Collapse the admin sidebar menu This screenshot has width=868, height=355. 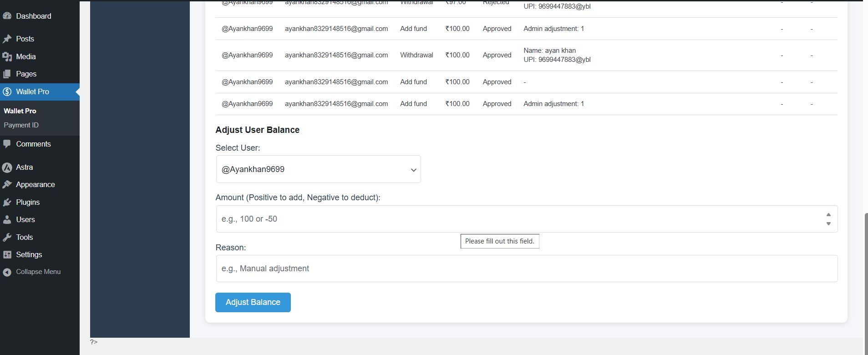coord(38,272)
